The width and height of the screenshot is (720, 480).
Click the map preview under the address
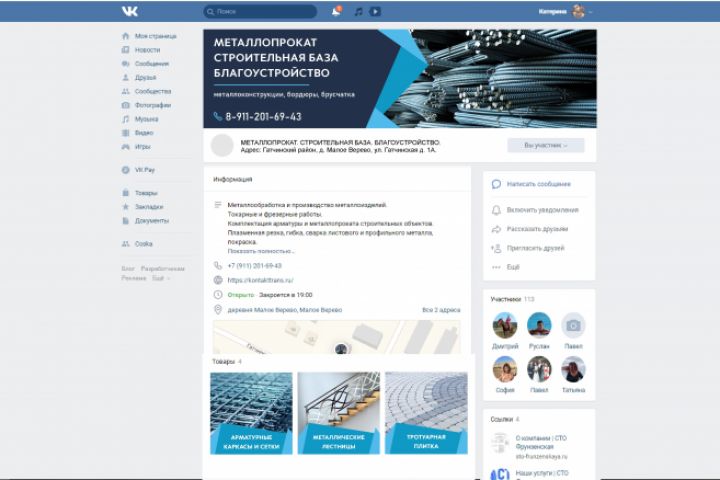click(337, 337)
